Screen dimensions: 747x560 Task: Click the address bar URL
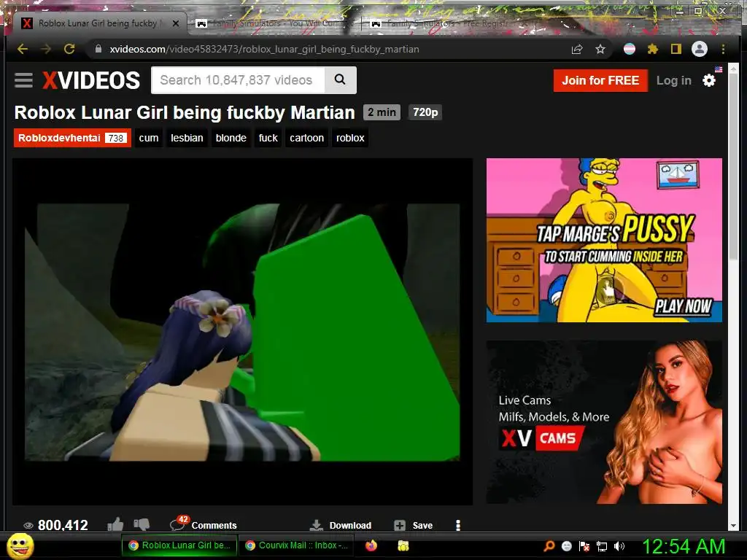coord(264,49)
